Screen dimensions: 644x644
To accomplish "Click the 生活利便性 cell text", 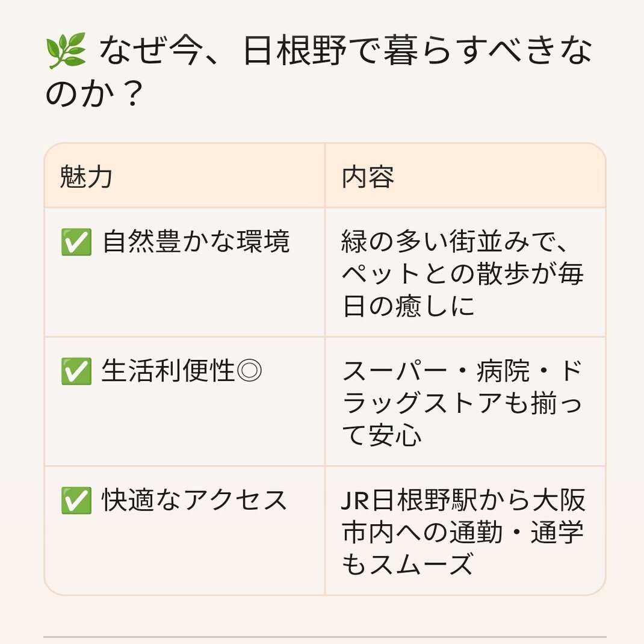I will (168, 371).
